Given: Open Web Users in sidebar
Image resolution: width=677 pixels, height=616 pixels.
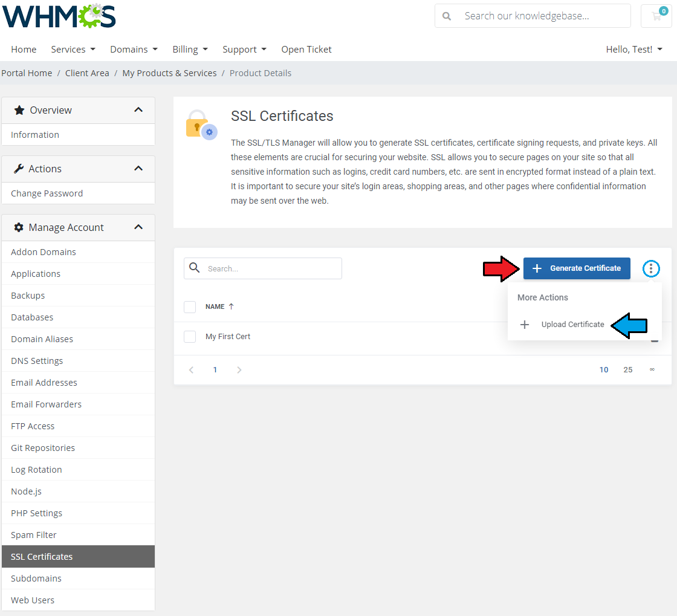Looking at the screenshot, I should (78, 600).
